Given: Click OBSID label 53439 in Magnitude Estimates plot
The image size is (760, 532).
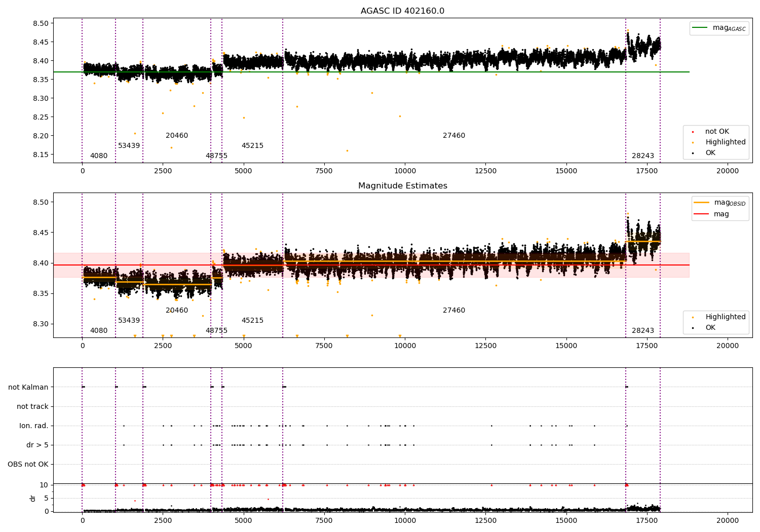Looking at the screenshot, I should point(129,321).
